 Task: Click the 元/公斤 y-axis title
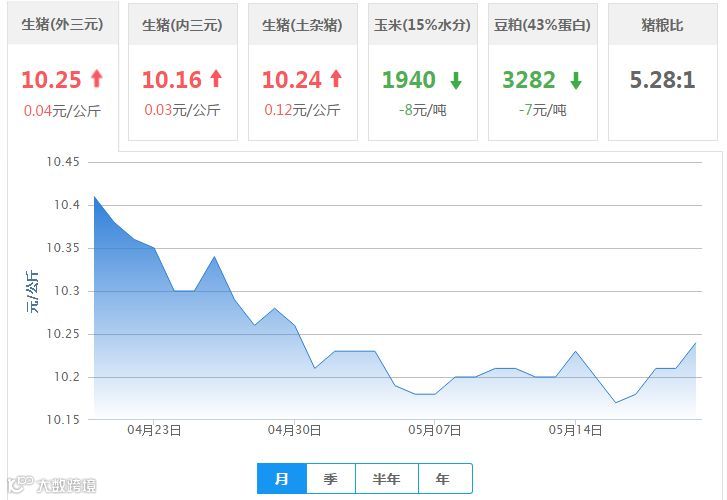(32, 291)
